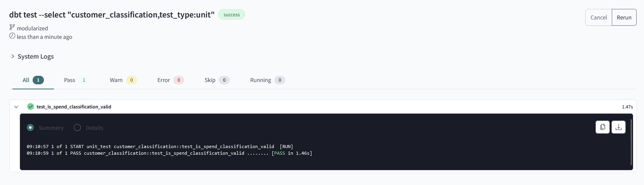
Task: Click the clock timestamp icon
Action: click(x=12, y=36)
